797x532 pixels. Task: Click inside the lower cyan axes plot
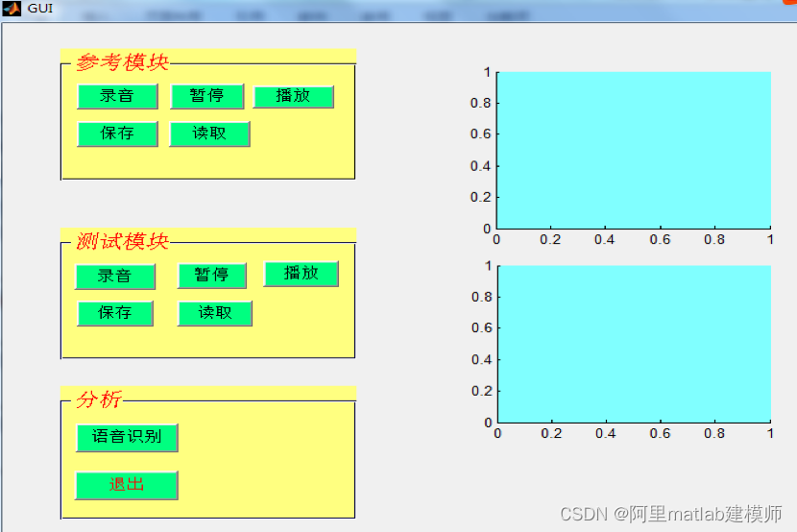(634, 344)
